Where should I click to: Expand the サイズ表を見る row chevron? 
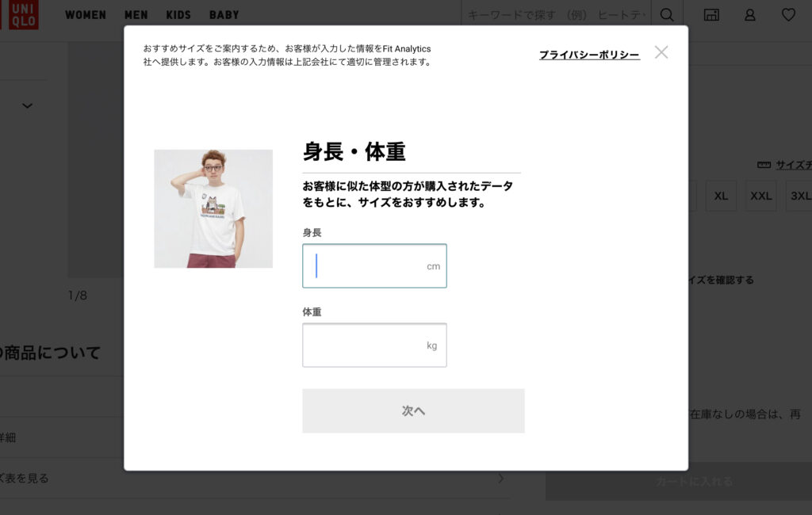(x=500, y=479)
